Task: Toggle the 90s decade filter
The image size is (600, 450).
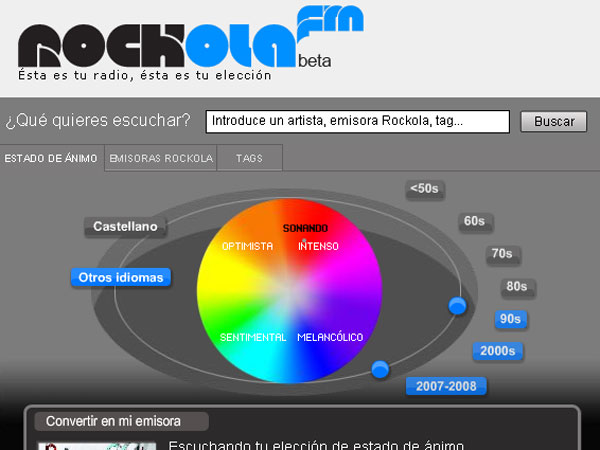Action: click(x=511, y=319)
